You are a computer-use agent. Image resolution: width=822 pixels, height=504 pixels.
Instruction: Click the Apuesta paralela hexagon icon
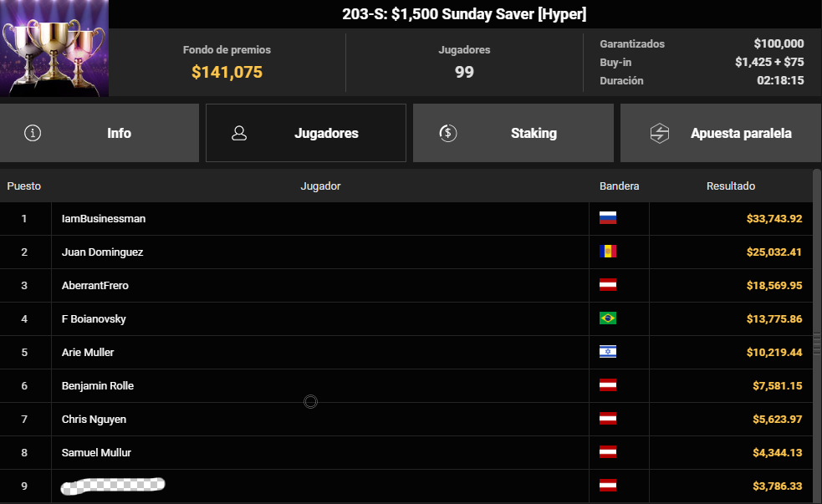pos(660,133)
